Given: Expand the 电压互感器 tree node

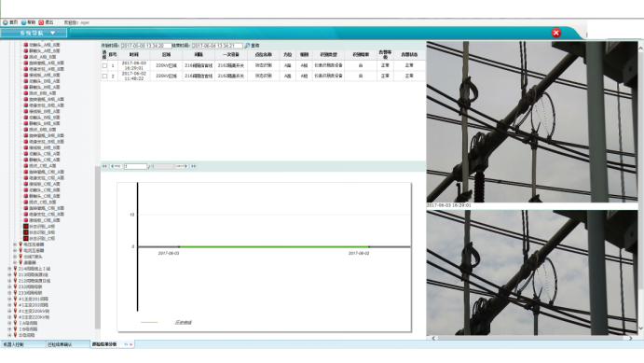Looking at the screenshot, I should [x=15, y=244].
